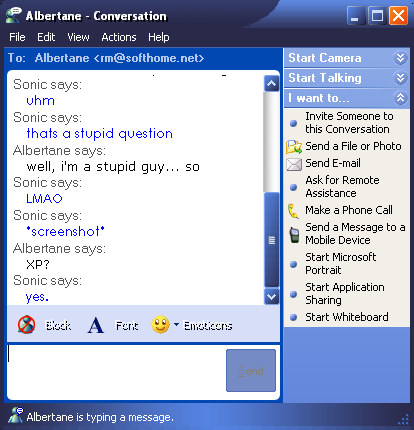Click the Start Talking header text
Screen dimensions: 414x430
(325, 78)
